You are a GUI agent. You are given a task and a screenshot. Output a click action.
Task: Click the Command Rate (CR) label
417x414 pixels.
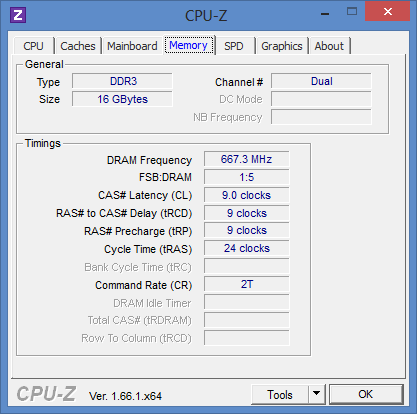click(x=144, y=285)
